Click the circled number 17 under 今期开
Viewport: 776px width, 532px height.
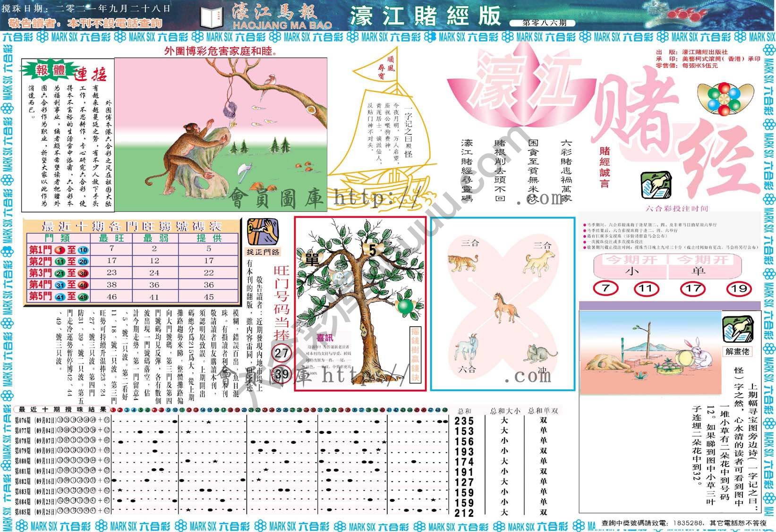click(x=692, y=288)
